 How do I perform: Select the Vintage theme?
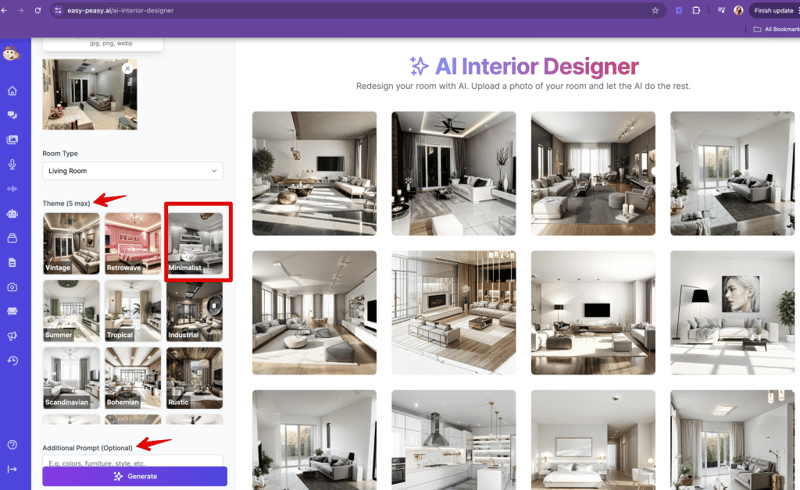pos(71,243)
